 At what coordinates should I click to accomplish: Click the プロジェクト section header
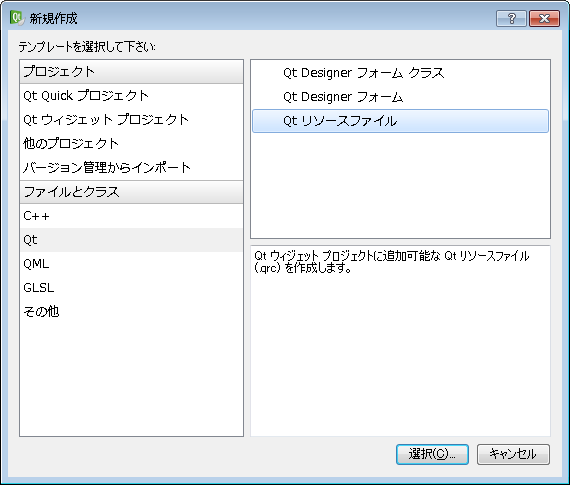point(131,72)
